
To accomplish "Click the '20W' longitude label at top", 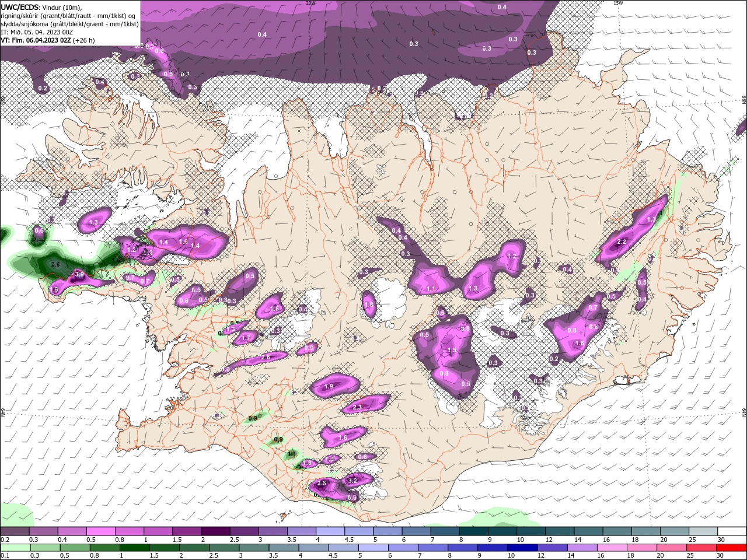I will [x=310, y=3].
